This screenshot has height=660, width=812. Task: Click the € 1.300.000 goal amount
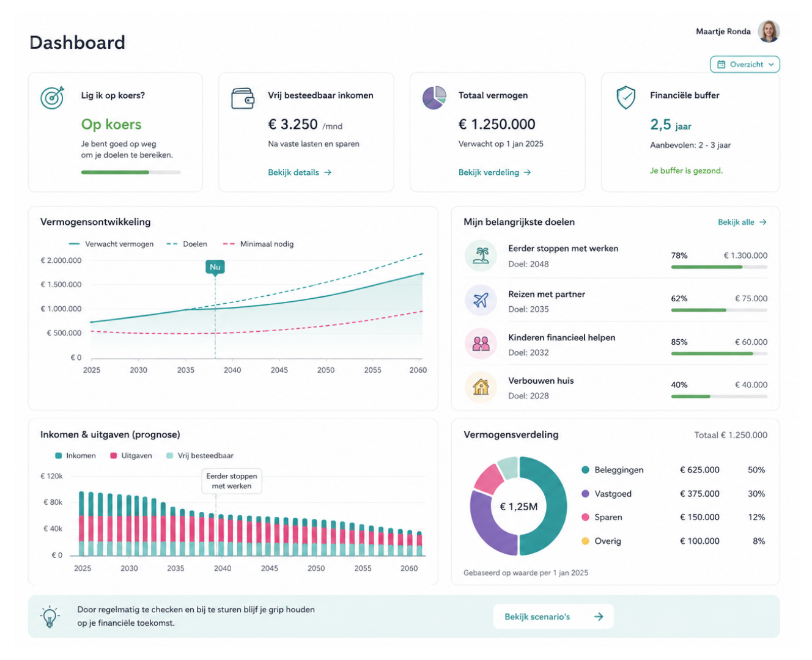[745, 255]
